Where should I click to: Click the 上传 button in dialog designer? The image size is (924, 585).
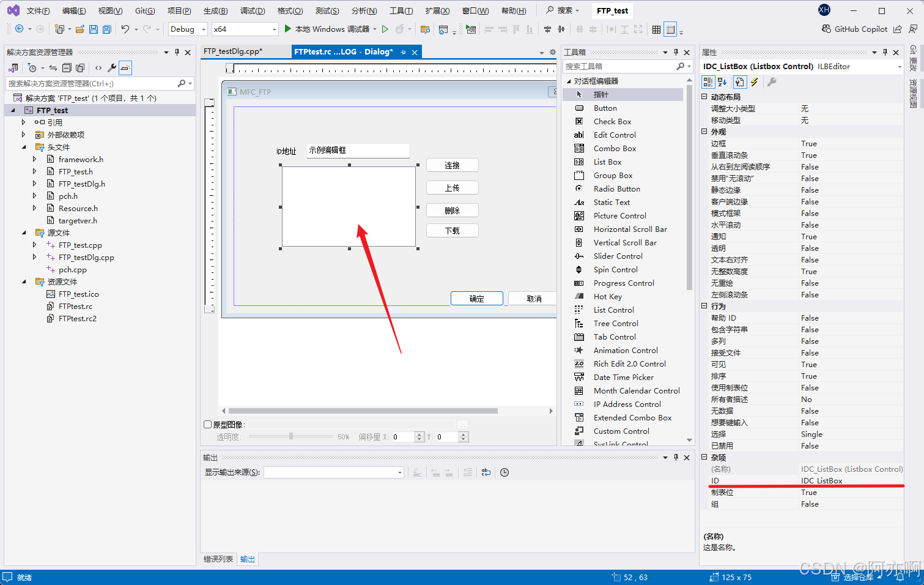pos(452,188)
